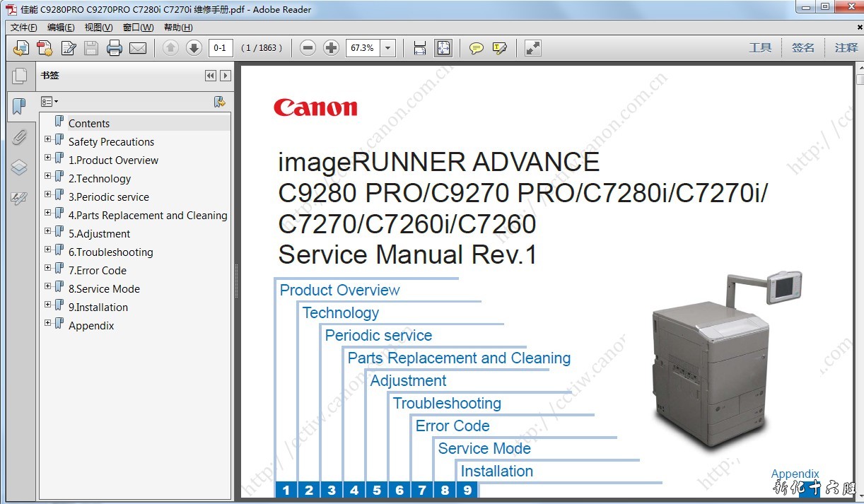Open the Attachments paperclip panel
This screenshot has width=864, height=504.
click(19, 136)
